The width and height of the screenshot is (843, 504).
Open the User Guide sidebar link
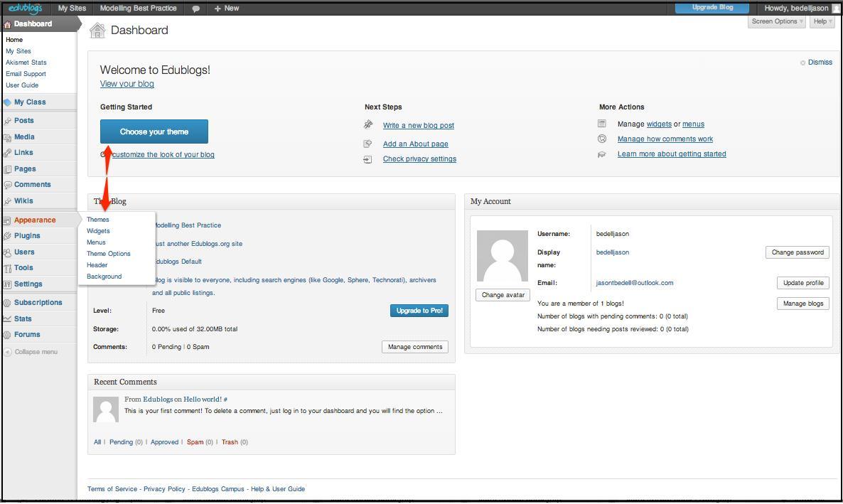point(22,85)
